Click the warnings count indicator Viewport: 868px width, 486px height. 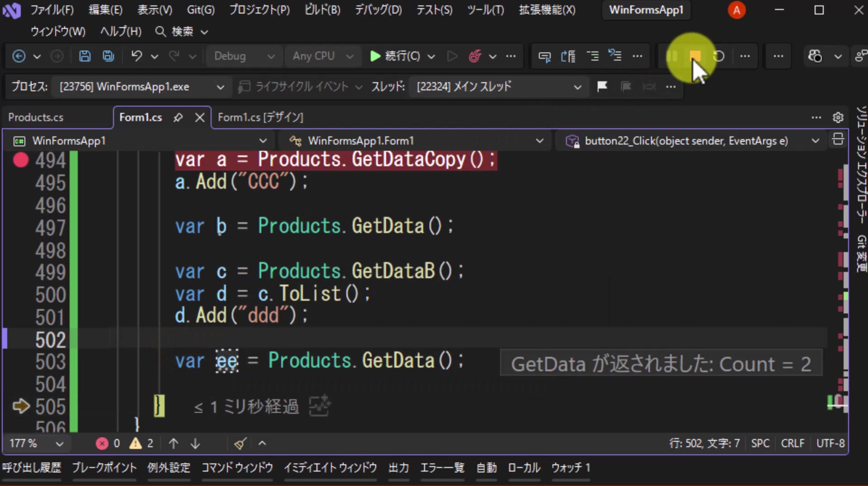[142, 444]
